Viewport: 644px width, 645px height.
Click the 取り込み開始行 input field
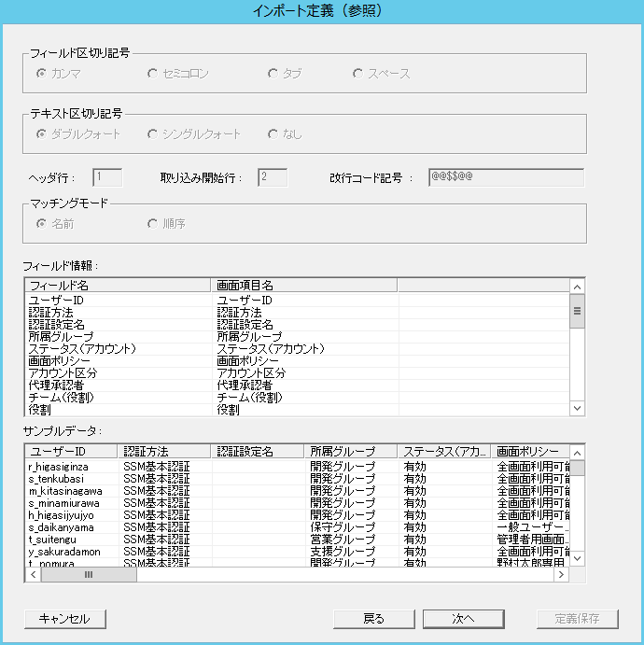click(x=273, y=177)
